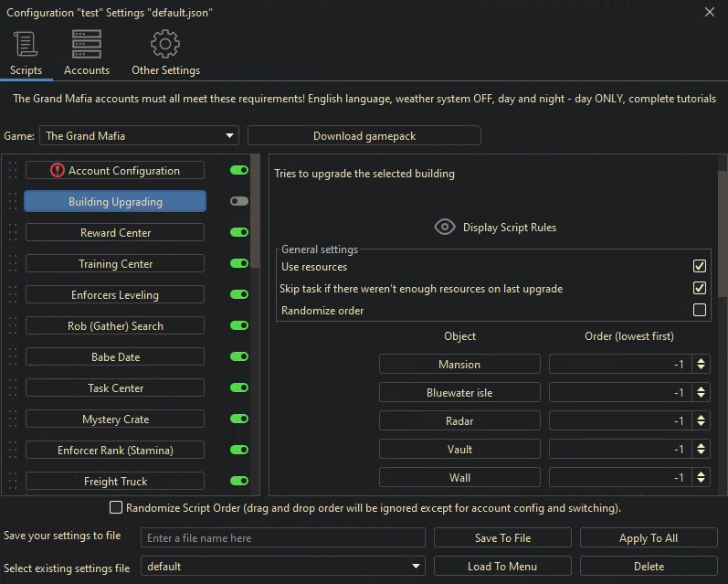Increase the Wall order value
The width and height of the screenshot is (728, 584).
(x=701, y=473)
